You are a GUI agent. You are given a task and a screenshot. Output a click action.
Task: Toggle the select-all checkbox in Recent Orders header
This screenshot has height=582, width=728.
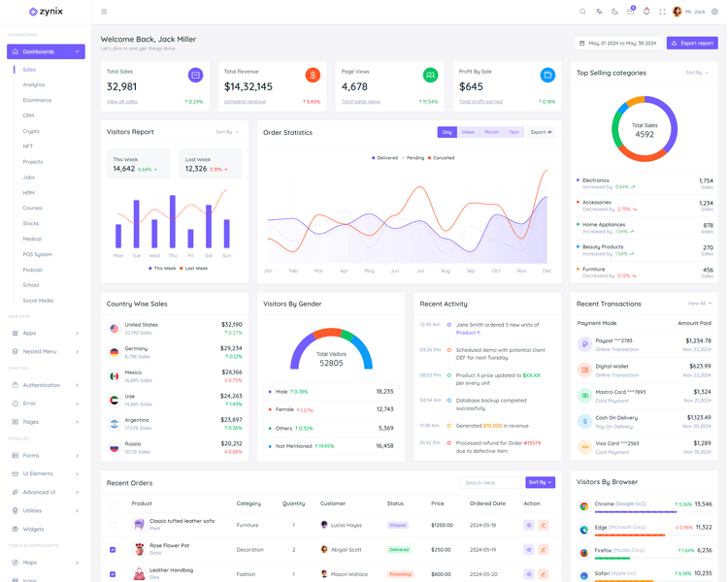tap(113, 503)
